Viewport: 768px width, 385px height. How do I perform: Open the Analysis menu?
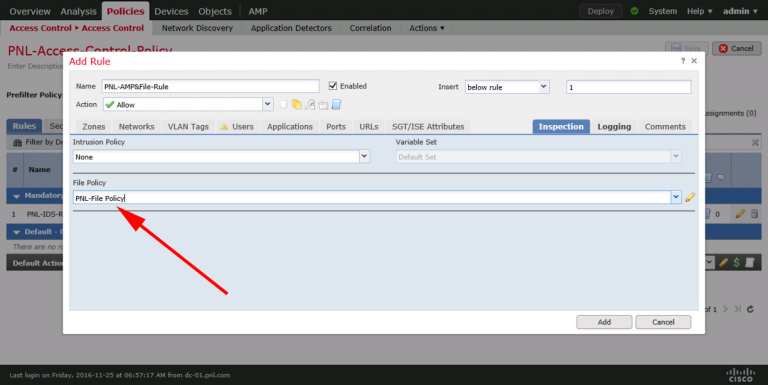(78, 11)
